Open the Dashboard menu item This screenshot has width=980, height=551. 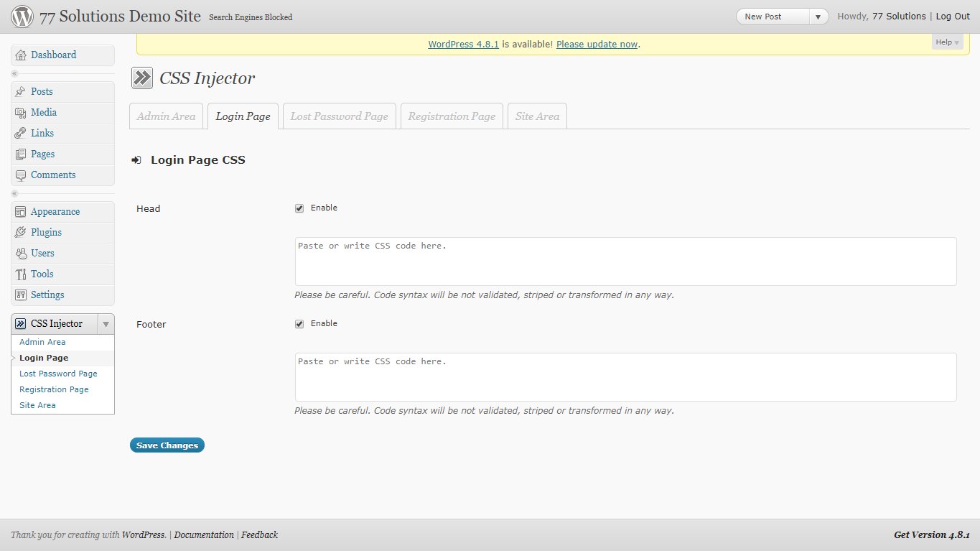tap(62, 55)
